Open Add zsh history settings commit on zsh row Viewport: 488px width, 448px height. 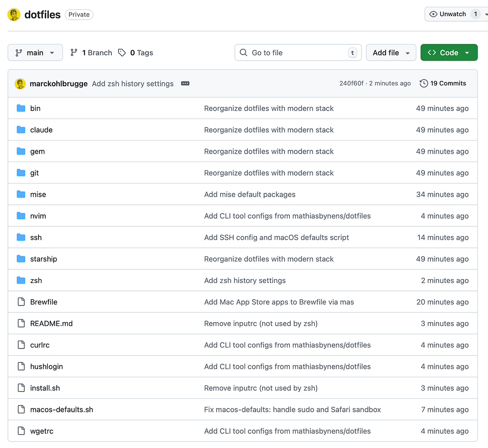tap(244, 281)
